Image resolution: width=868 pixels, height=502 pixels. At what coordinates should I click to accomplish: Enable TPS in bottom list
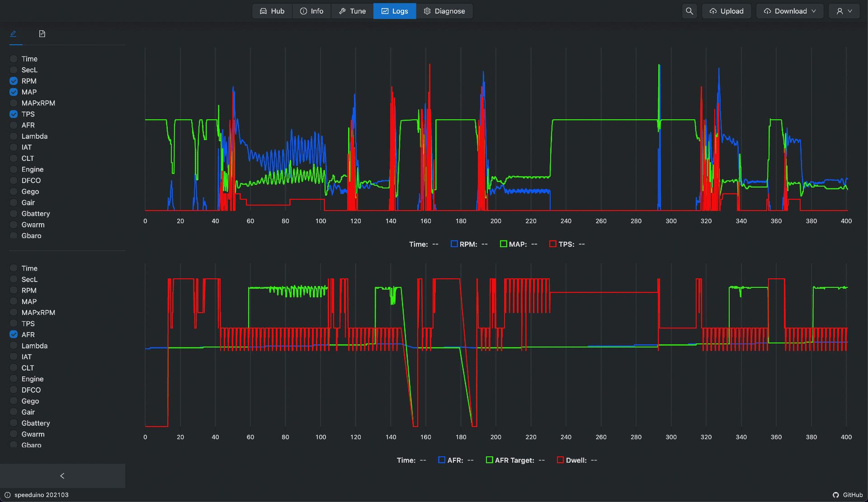[x=14, y=324]
